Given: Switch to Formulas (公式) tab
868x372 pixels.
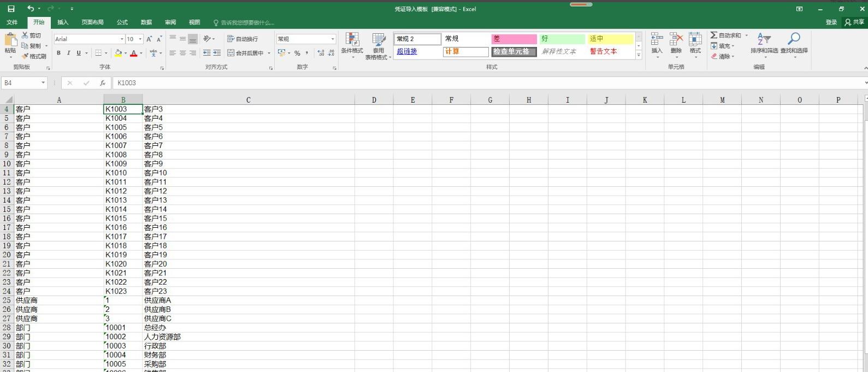Looking at the screenshot, I should coord(122,22).
